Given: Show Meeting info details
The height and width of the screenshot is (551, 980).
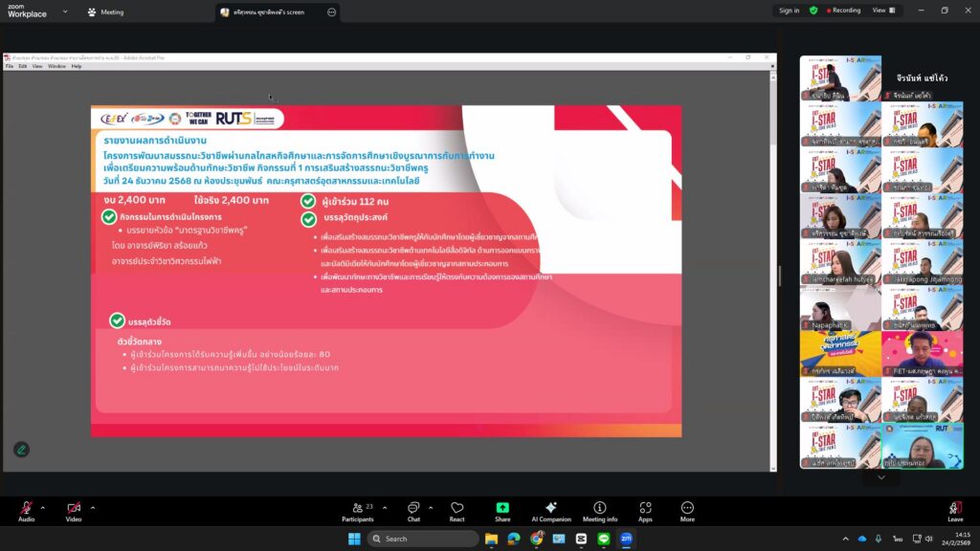Looking at the screenshot, I should [x=599, y=510].
